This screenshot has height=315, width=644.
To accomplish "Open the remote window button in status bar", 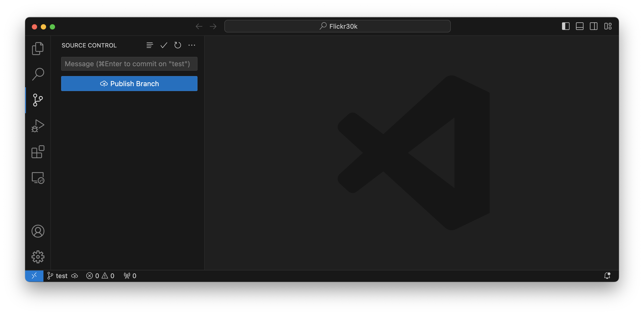I will tap(34, 276).
